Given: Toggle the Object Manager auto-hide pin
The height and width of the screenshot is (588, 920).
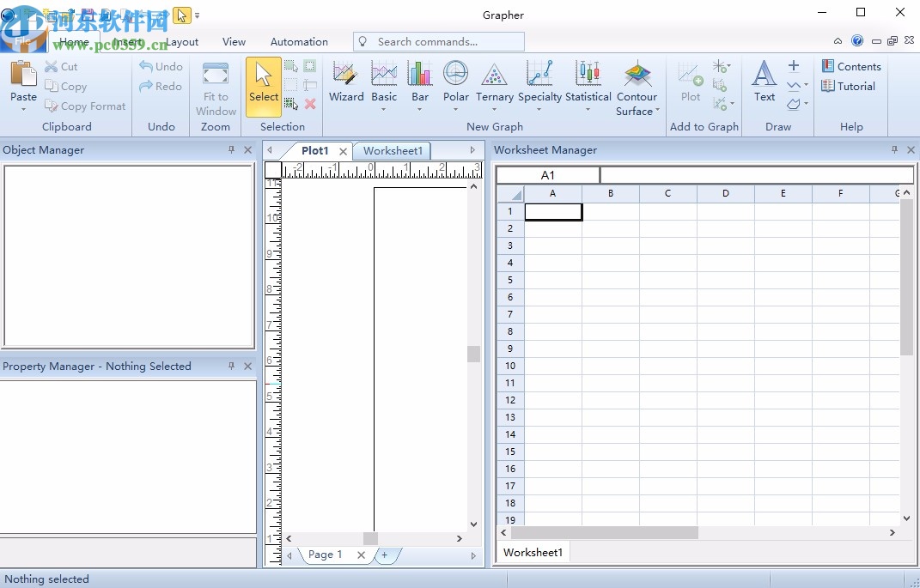Looking at the screenshot, I should [x=230, y=149].
